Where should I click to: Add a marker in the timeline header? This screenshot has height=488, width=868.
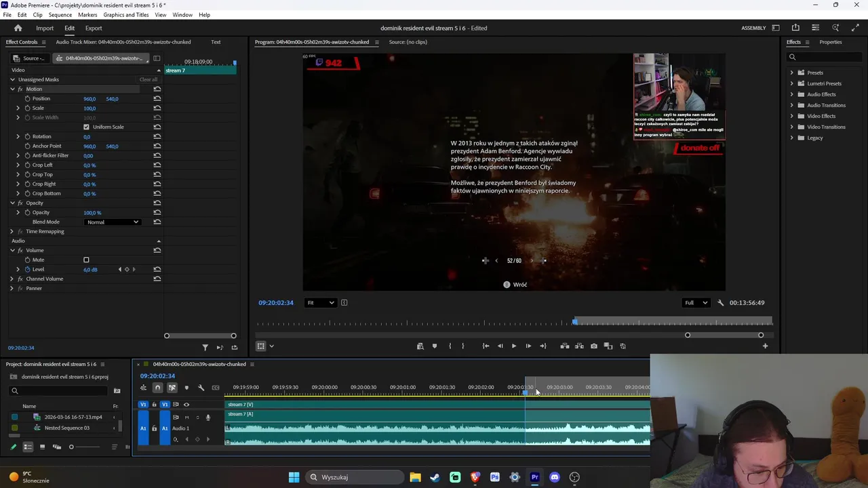(186, 388)
